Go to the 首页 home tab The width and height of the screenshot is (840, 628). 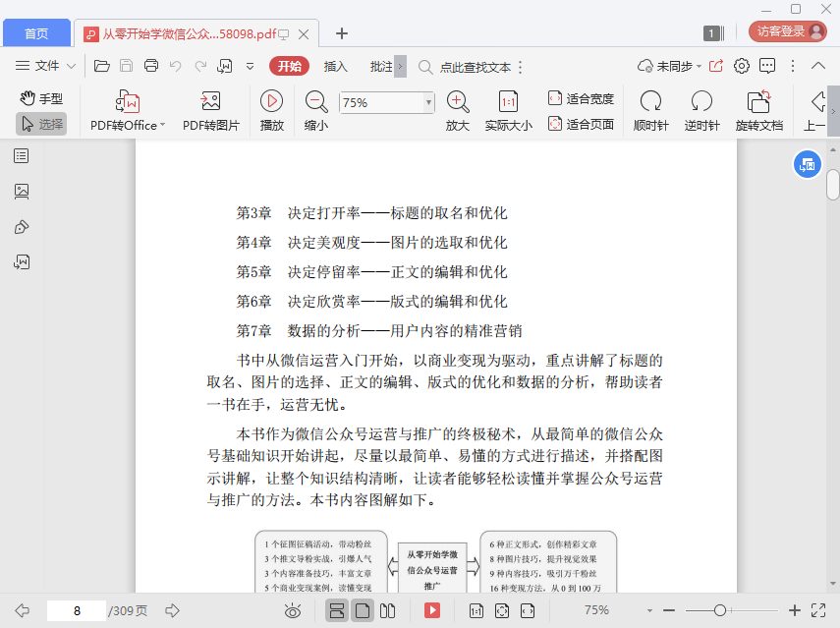[36, 33]
